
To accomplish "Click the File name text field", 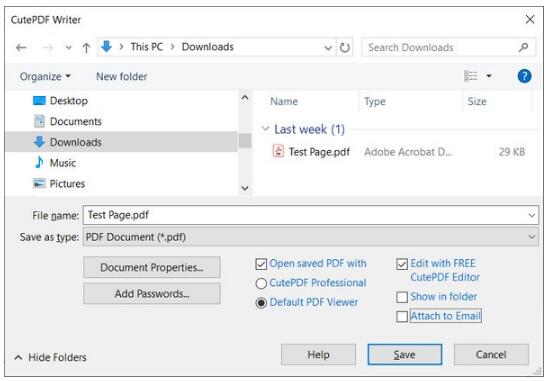I will [x=304, y=215].
